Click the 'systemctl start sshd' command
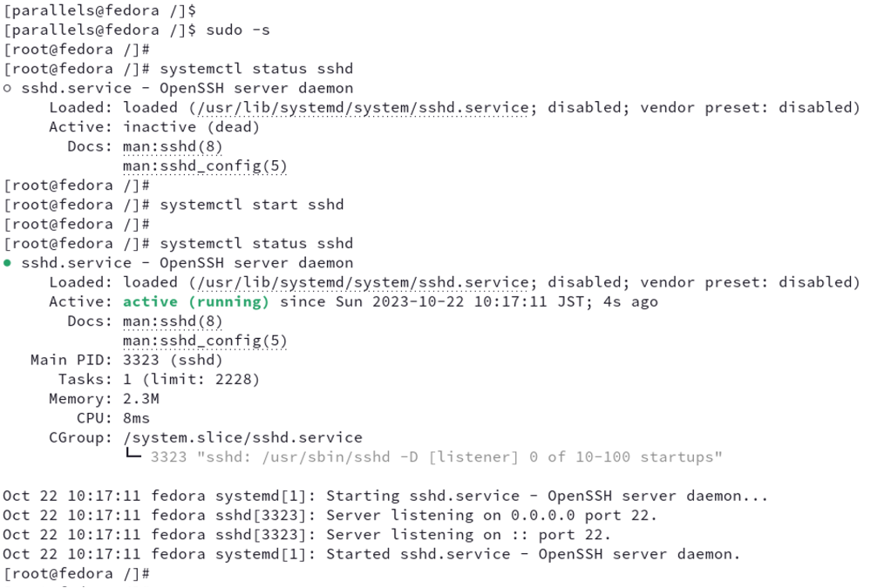 pyautogui.click(x=251, y=205)
